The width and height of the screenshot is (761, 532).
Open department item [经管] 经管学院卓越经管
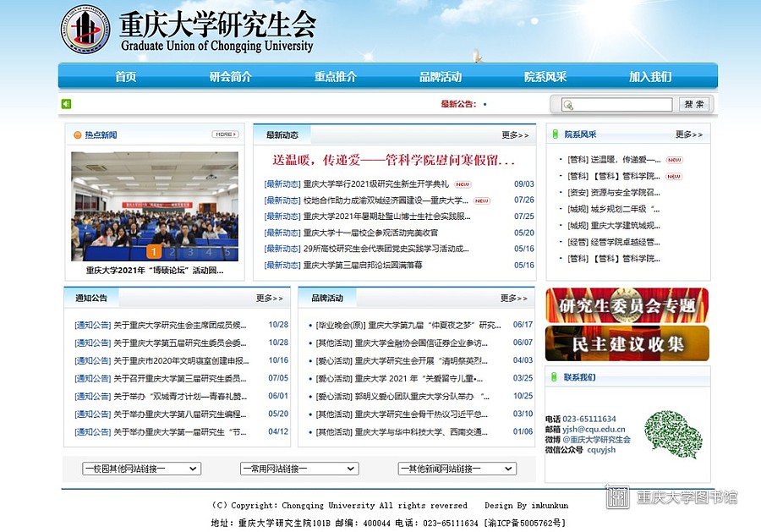614,242
